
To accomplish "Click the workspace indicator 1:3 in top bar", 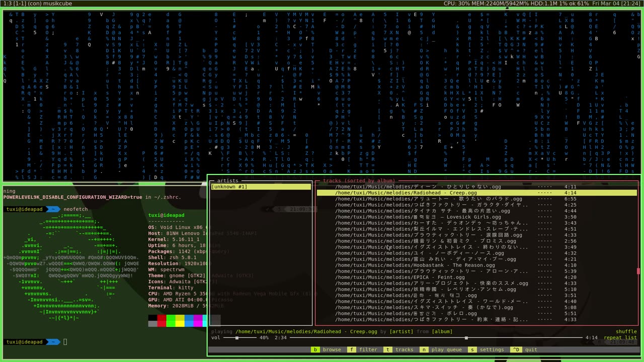I will click(x=7, y=4).
